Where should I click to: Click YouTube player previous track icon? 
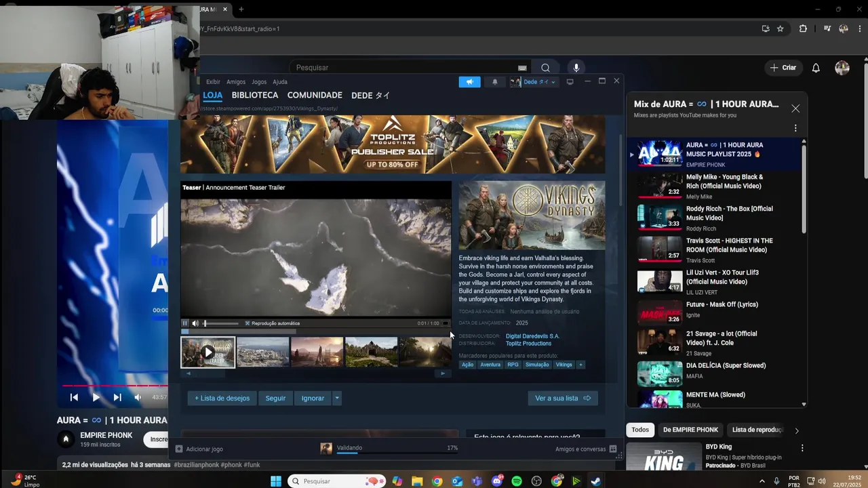74,397
